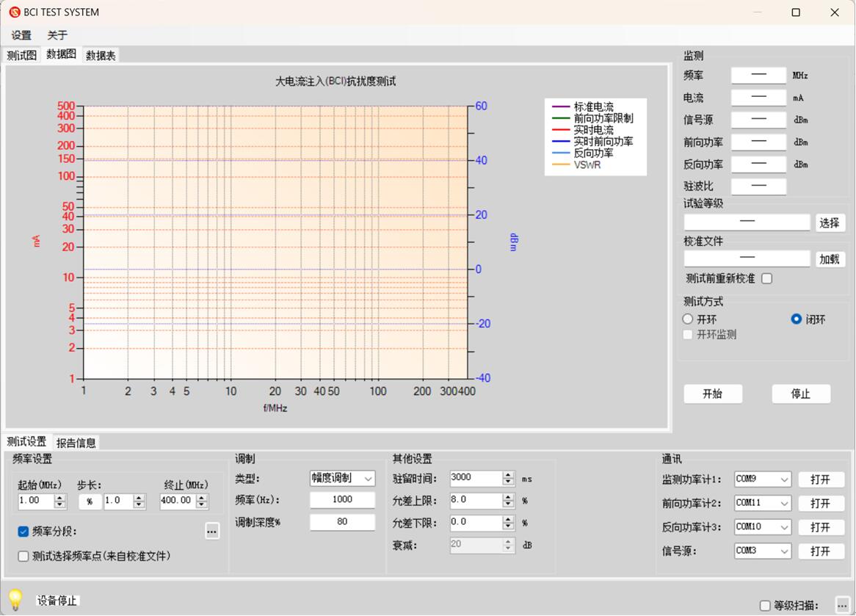
Task: Open 反向功率计3 COM10 dropdown
Action: (x=763, y=527)
